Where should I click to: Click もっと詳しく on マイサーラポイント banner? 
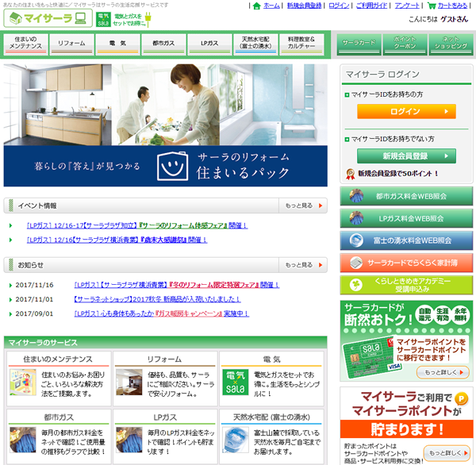pos(447,453)
